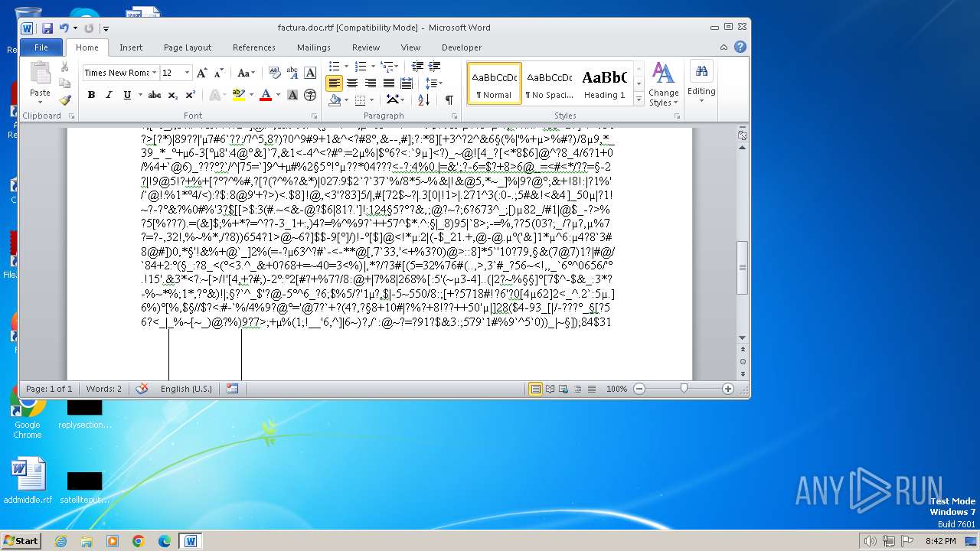This screenshot has height=551, width=980.
Task: Apply the Normal style
Action: 494,84
